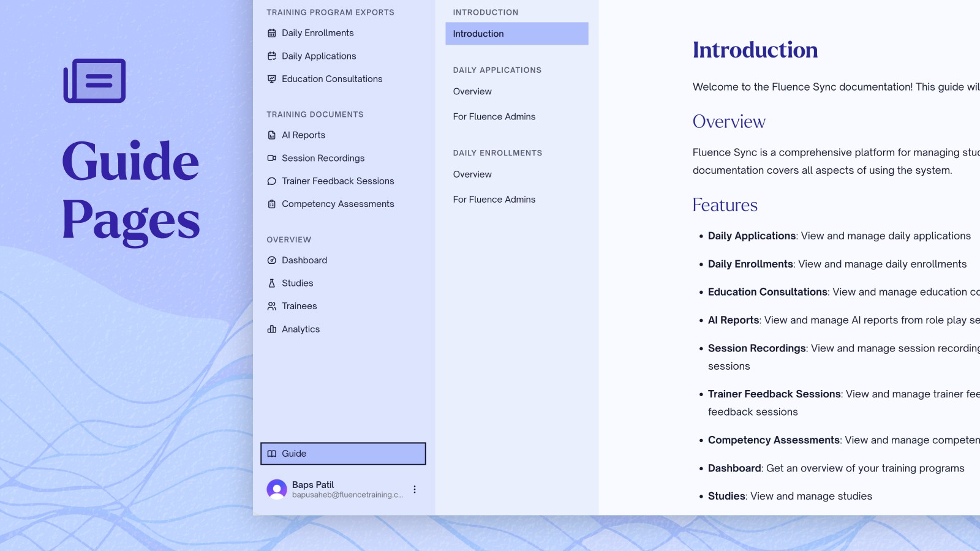Click the Education Consultations feature bullet

[844, 292]
